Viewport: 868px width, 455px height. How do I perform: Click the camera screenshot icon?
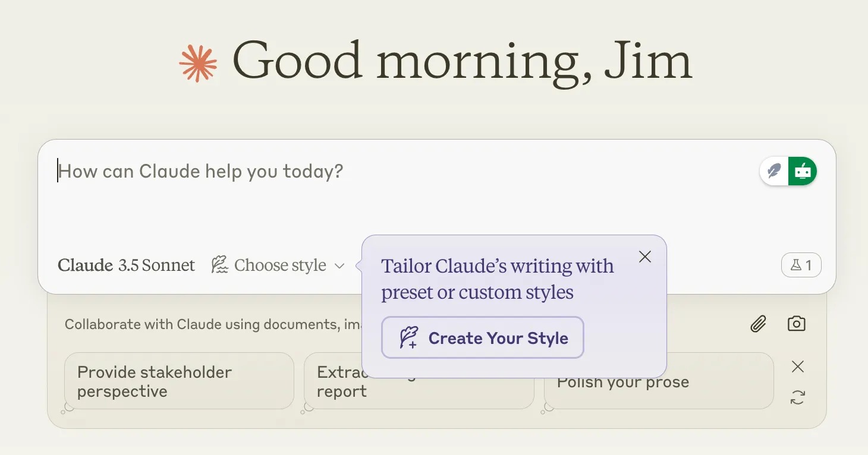pyautogui.click(x=796, y=324)
